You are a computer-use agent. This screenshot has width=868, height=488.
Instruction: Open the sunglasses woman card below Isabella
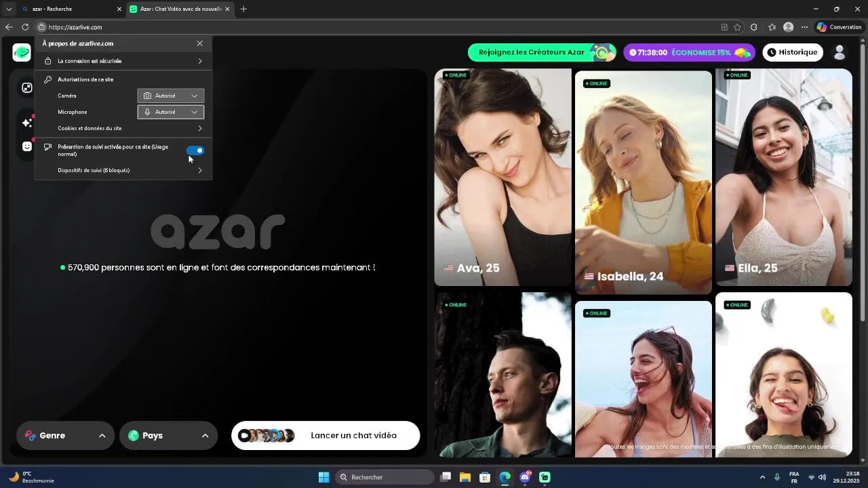644,380
